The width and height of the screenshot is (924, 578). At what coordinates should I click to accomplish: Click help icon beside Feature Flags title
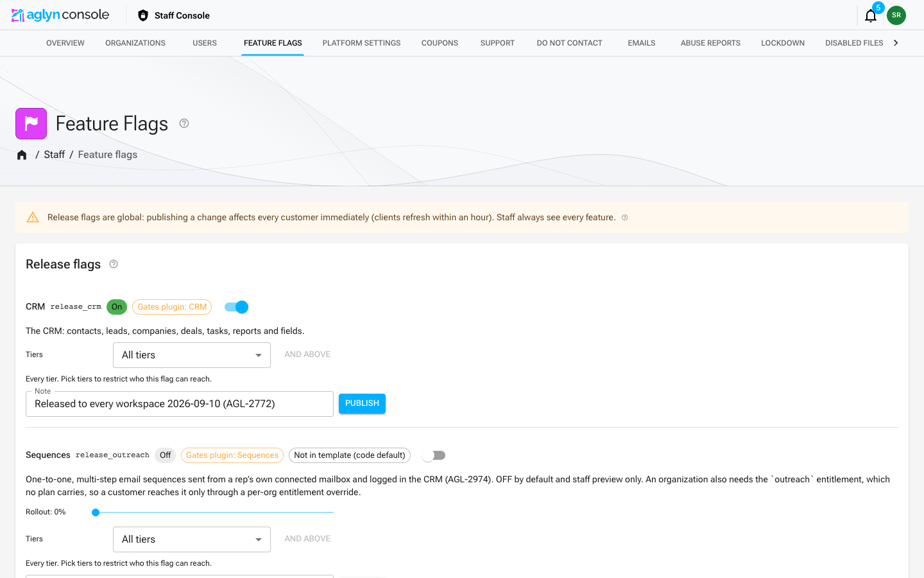184,123
